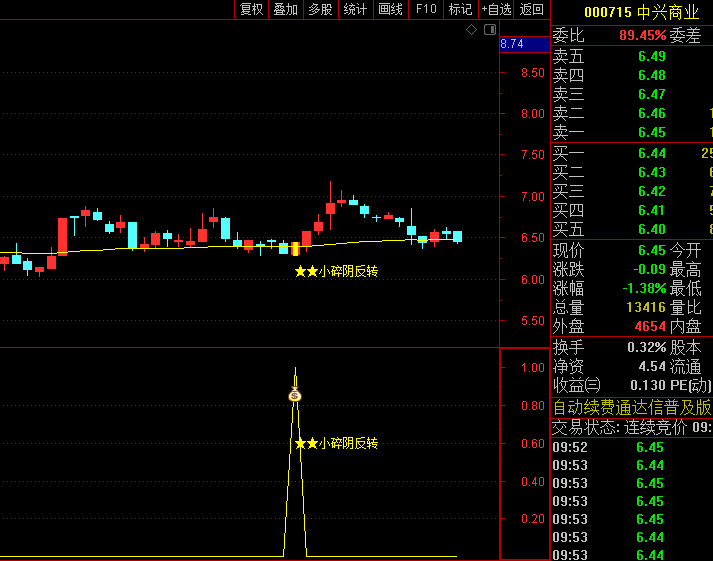Image resolution: width=713 pixels, height=561 pixels.
Task: Open the 自动续费通达信普及版 link
Action: point(632,408)
